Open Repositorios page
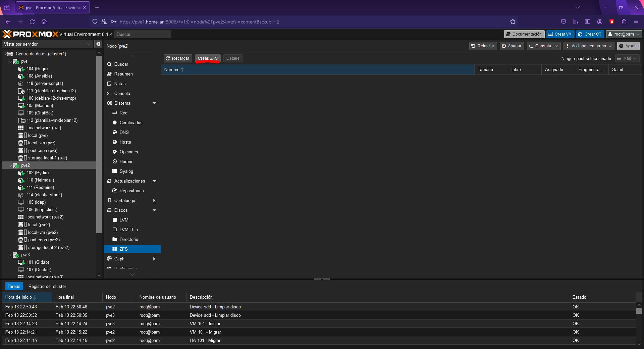Viewport: 644px width, 349px height. coord(132,191)
